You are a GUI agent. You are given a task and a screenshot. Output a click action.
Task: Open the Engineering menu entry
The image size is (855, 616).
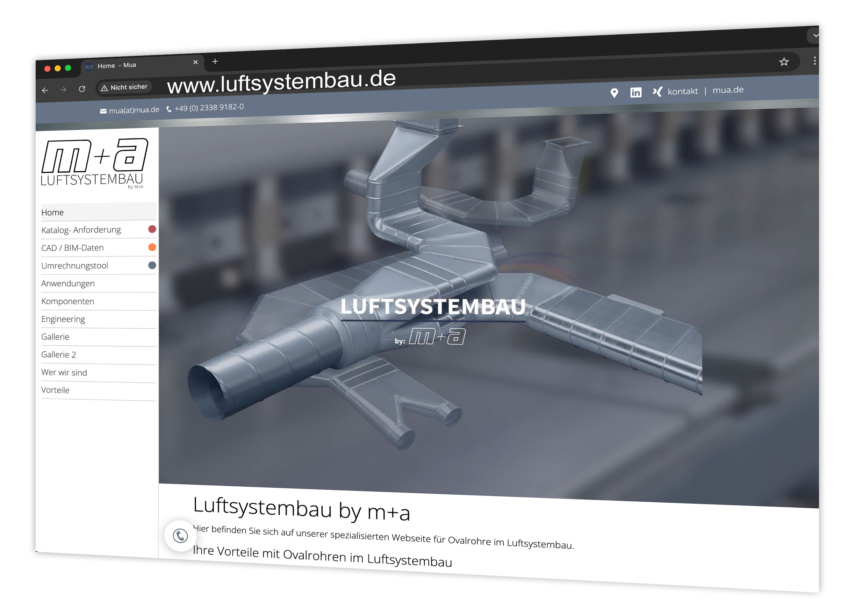point(63,319)
